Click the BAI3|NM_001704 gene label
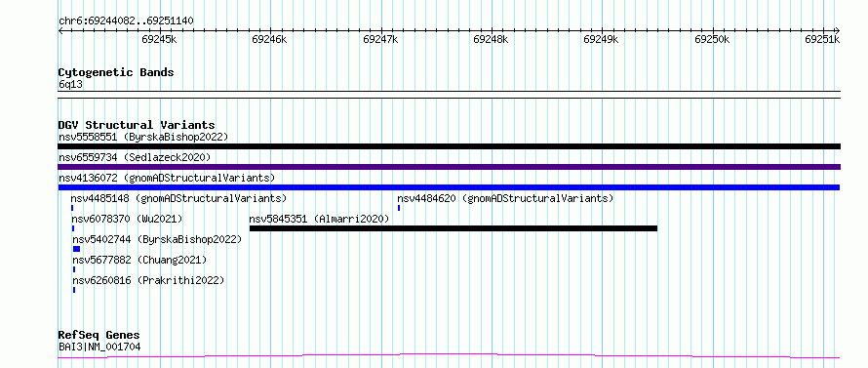This screenshot has height=368, width=868. click(x=99, y=347)
